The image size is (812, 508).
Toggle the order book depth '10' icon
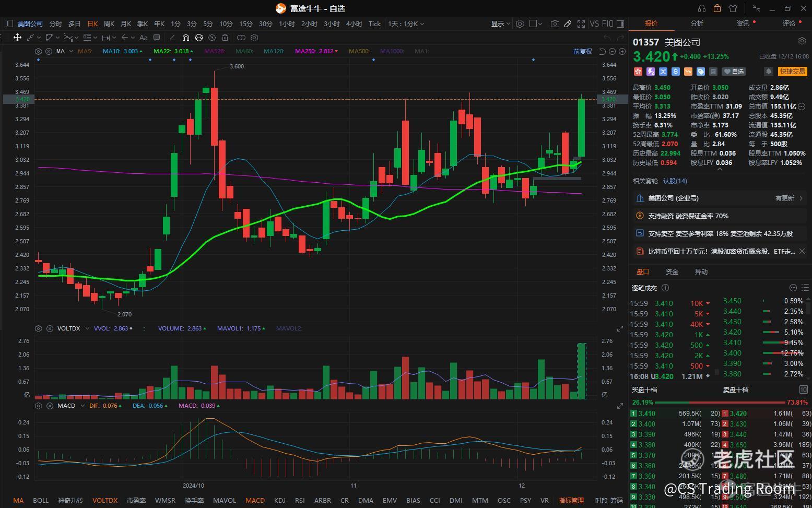(x=803, y=389)
